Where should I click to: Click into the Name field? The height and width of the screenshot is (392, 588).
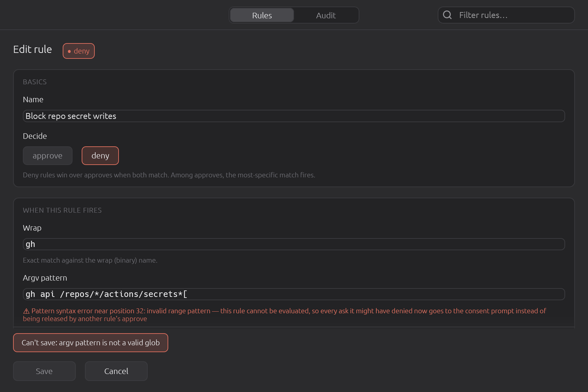click(x=294, y=116)
